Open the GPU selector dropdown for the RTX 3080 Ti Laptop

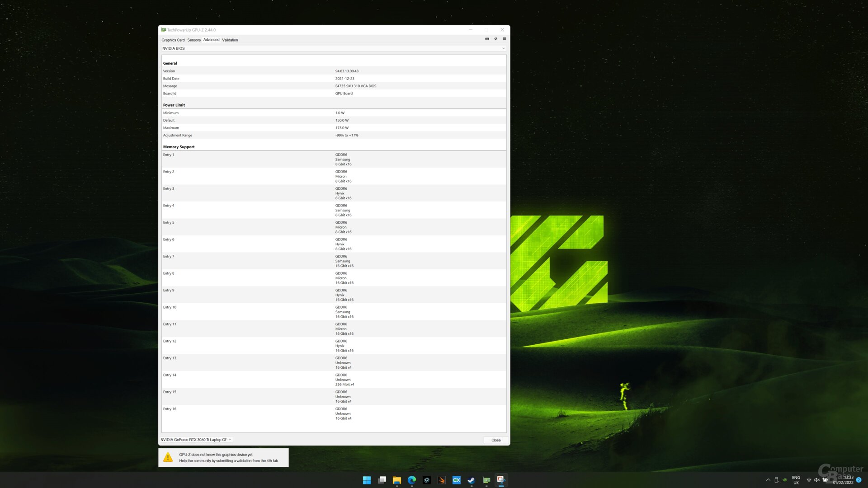pos(196,440)
